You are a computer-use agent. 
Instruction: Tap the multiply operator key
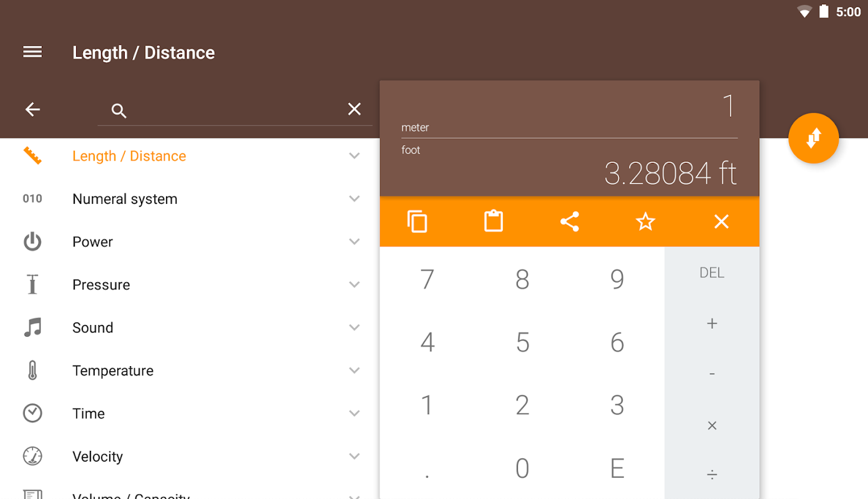click(712, 425)
